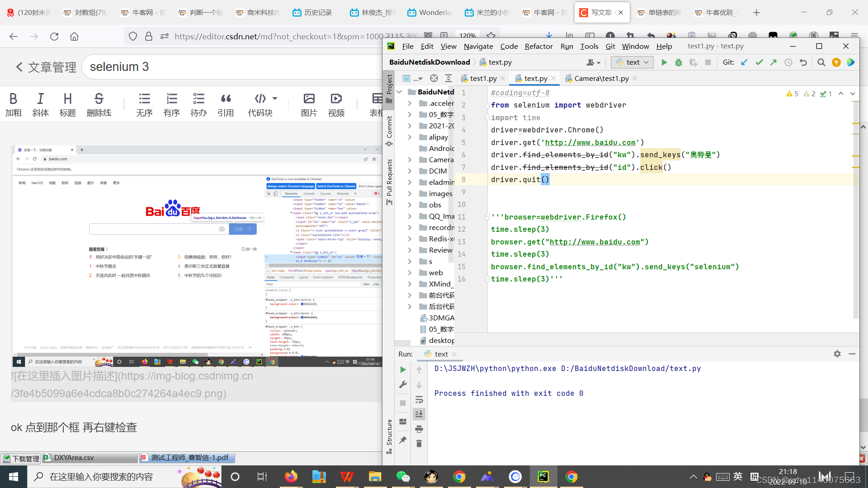Open the File menu in PyCharm
Screen dimensions: 868x488
(x=408, y=46)
